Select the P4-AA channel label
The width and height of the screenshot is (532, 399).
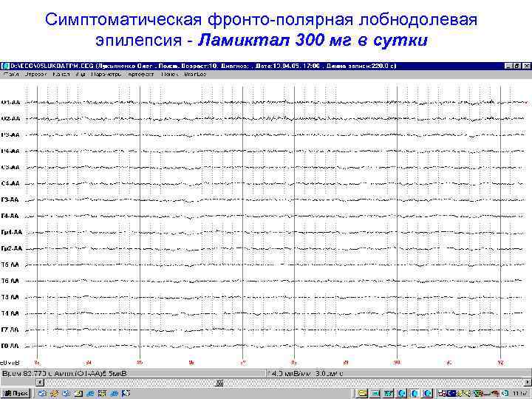coord(10,151)
